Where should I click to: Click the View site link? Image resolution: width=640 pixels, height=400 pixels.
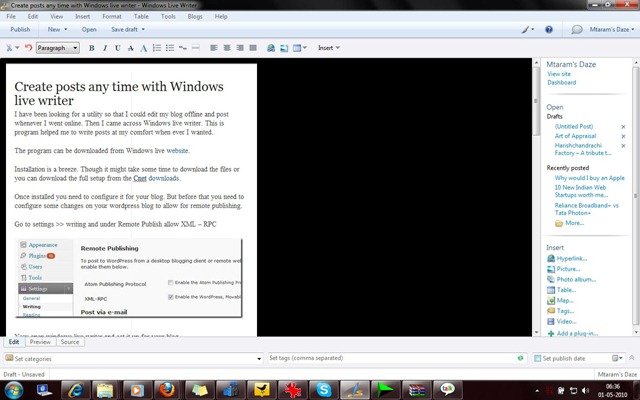(x=559, y=74)
